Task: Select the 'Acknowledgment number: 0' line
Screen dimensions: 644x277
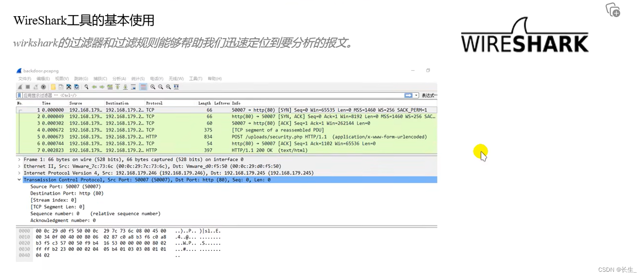Action: coord(63,220)
